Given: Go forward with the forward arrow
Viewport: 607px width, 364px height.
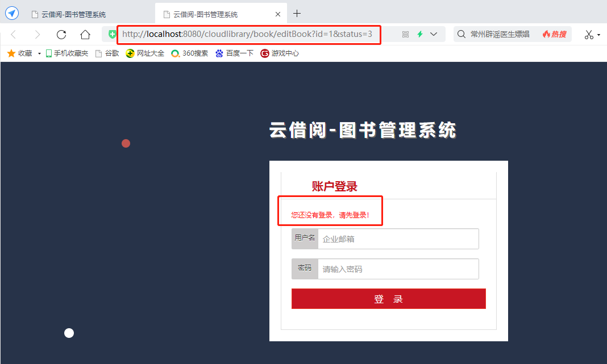Looking at the screenshot, I should pos(37,35).
